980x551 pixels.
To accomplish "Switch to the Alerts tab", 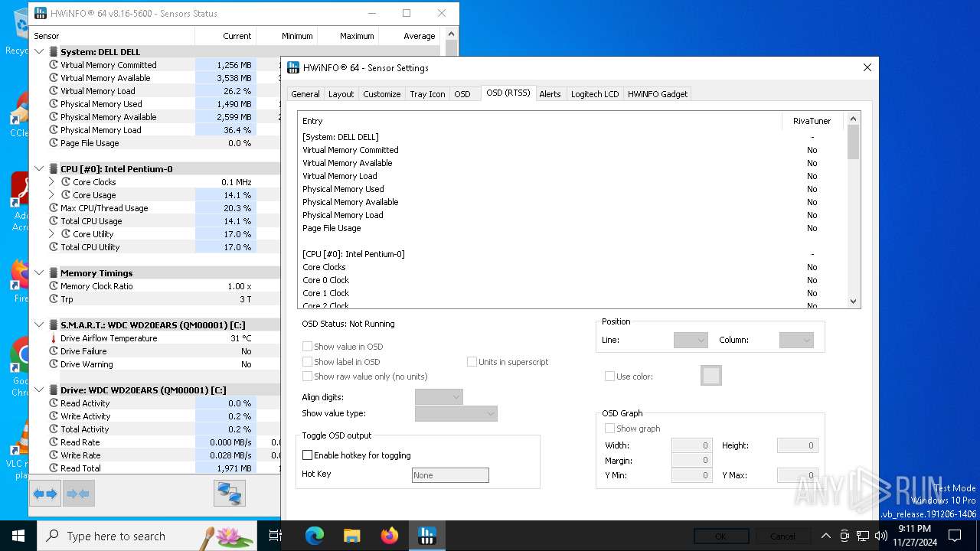I will point(550,94).
